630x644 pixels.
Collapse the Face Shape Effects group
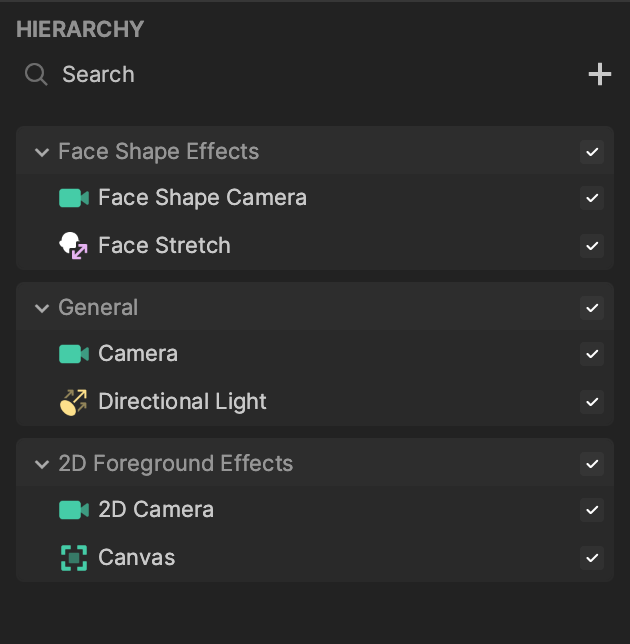click(42, 152)
